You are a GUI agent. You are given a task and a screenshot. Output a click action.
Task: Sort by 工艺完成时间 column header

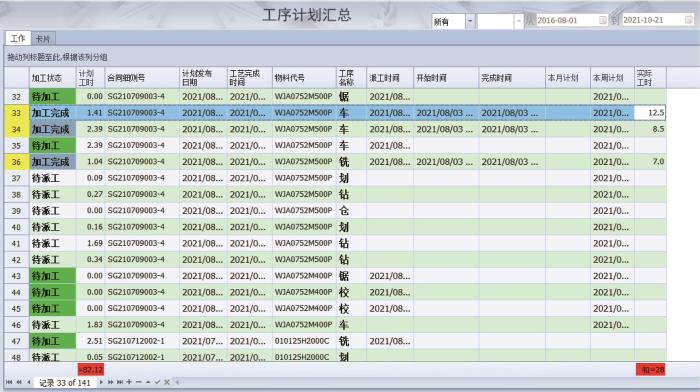click(250, 78)
